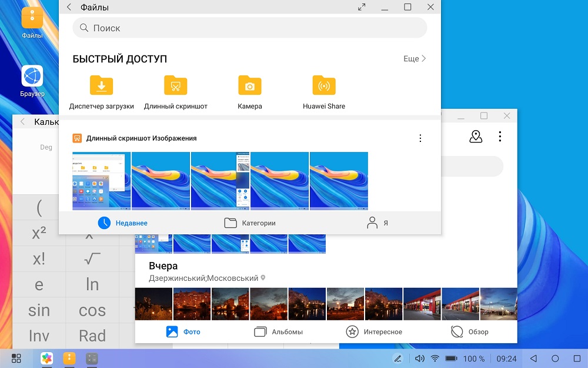588x368 pixels.
Task: Switch to the Обзор tab in Gallery
Action: click(469, 332)
